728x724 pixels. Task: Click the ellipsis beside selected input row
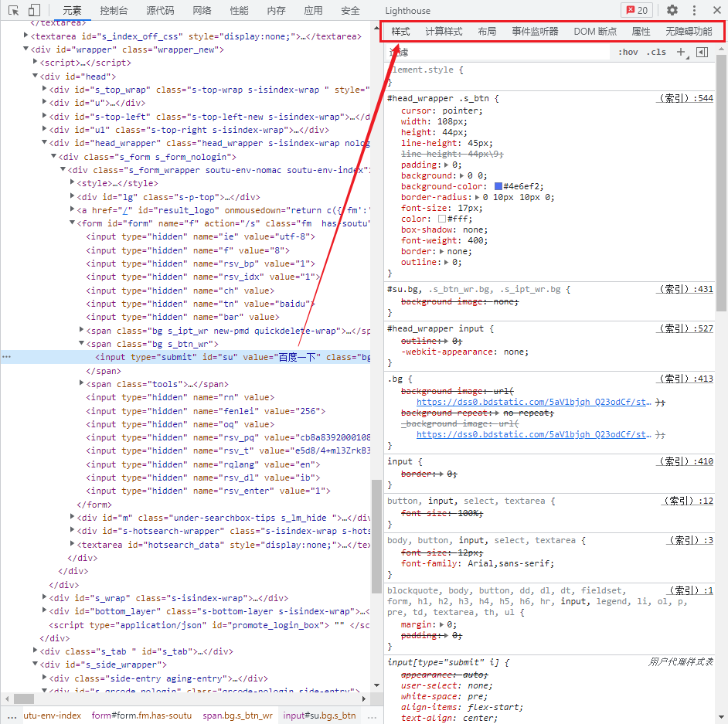(6, 357)
